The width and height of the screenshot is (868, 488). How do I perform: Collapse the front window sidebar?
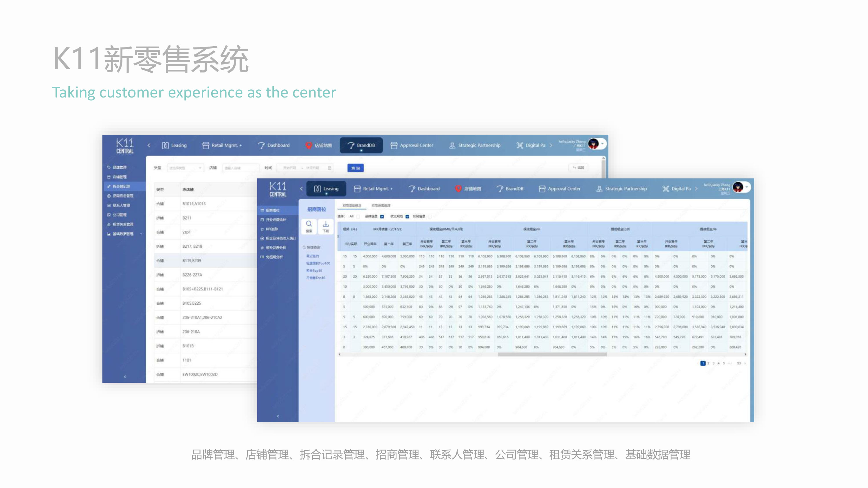click(x=278, y=416)
